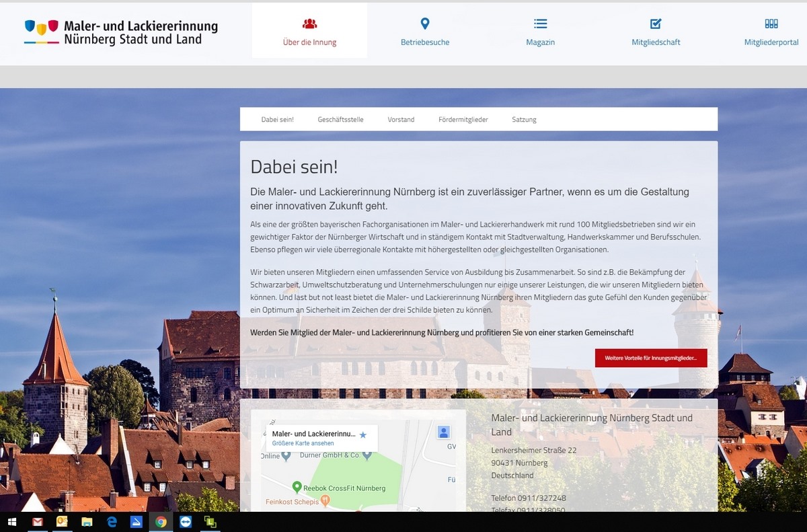Image resolution: width=807 pixels, height=532 pixels.
Task: Go to the Mitgliedschaft menu label
Action: [x=656, y=42]
